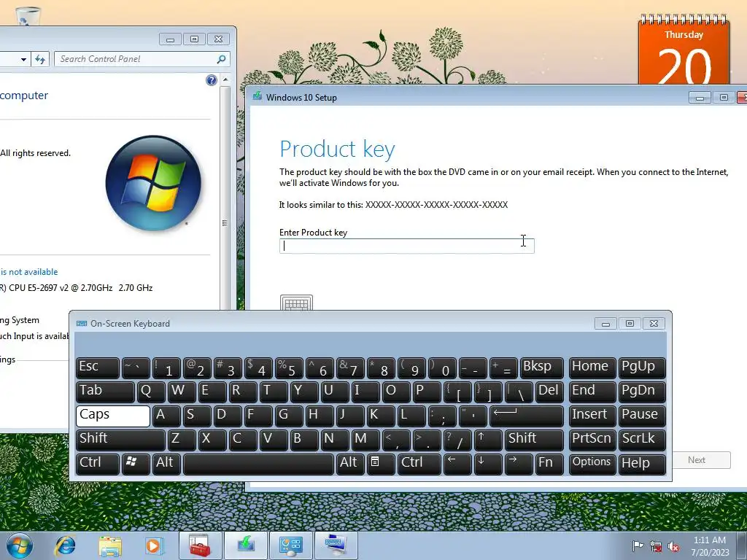Tap the Q key
This screenshot has height=560, width=747.
click(x=151, y=392)
